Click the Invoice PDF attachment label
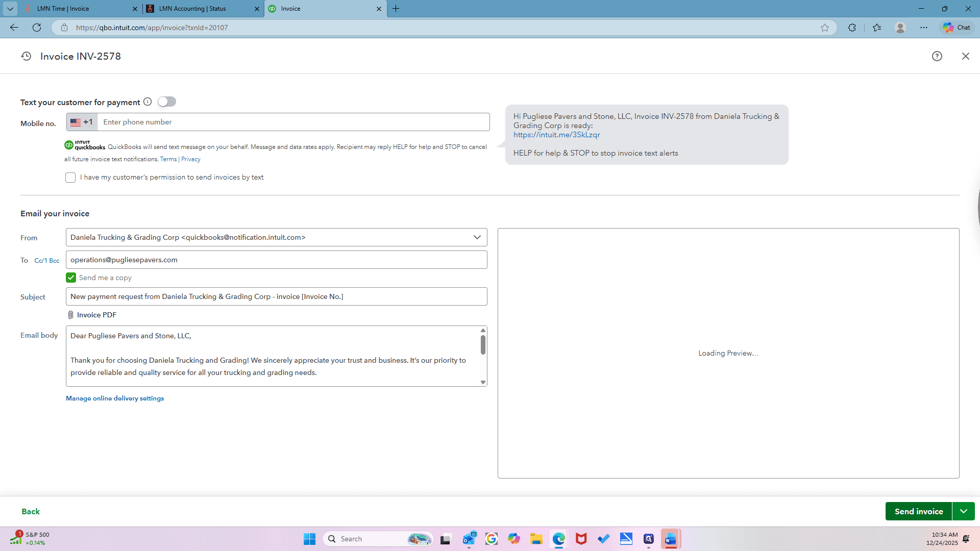The height and width of the screenshot is (551, 980). tap(96, 315)
